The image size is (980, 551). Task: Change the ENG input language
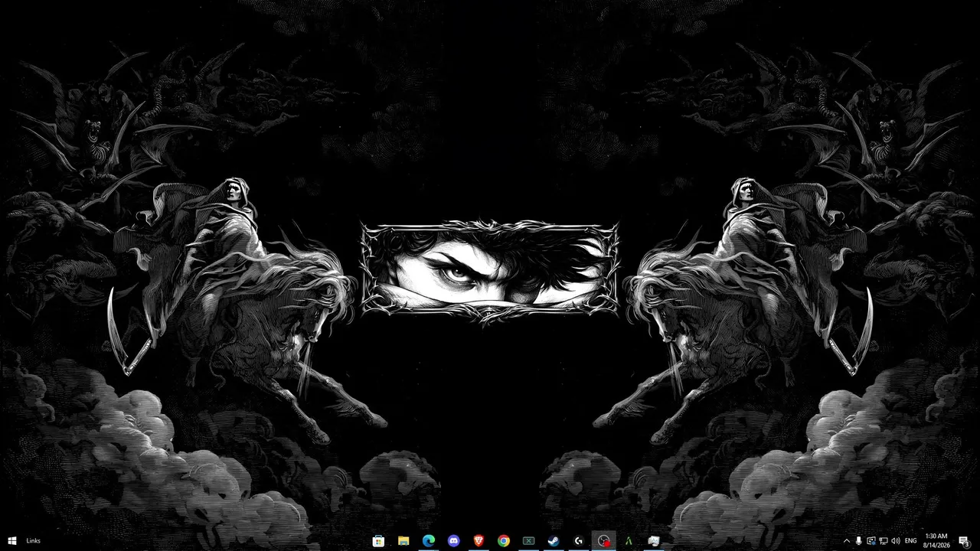tap(911, 541)
